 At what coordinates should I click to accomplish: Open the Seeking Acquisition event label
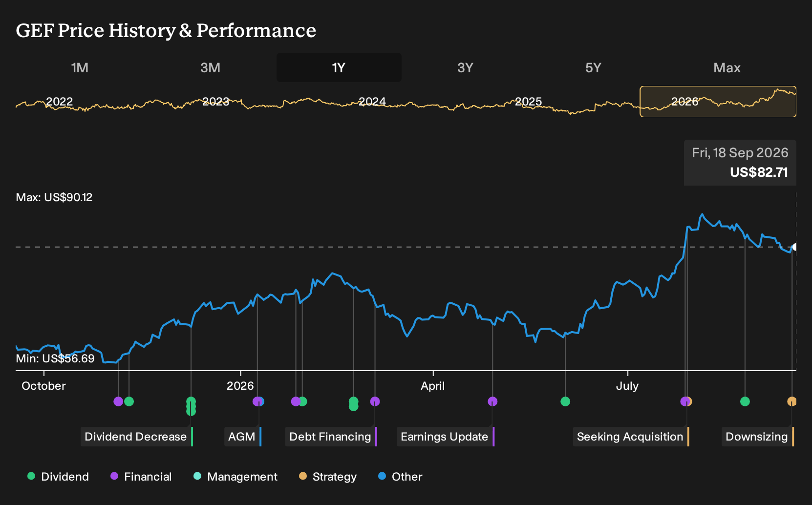pyautogui.click(x=631, y=437)
